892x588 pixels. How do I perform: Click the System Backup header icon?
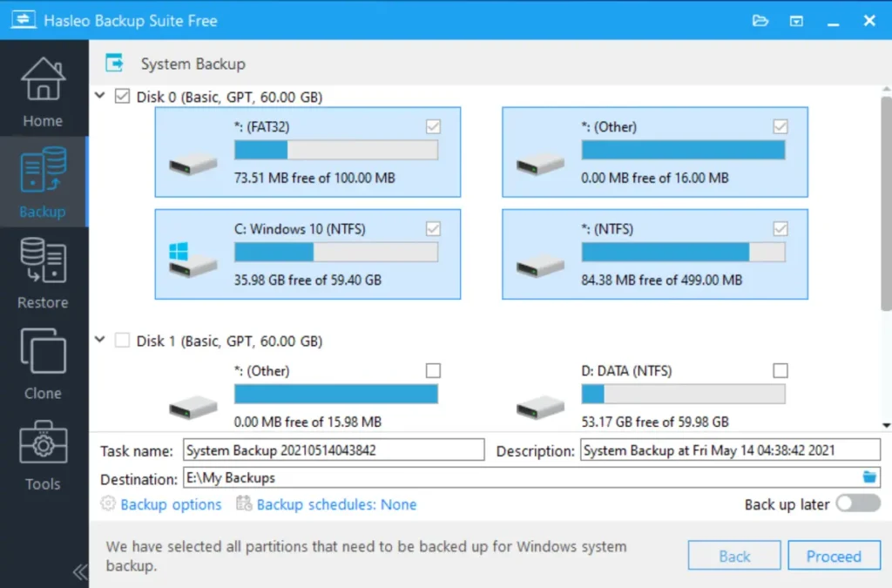click(x=114, y=62)
